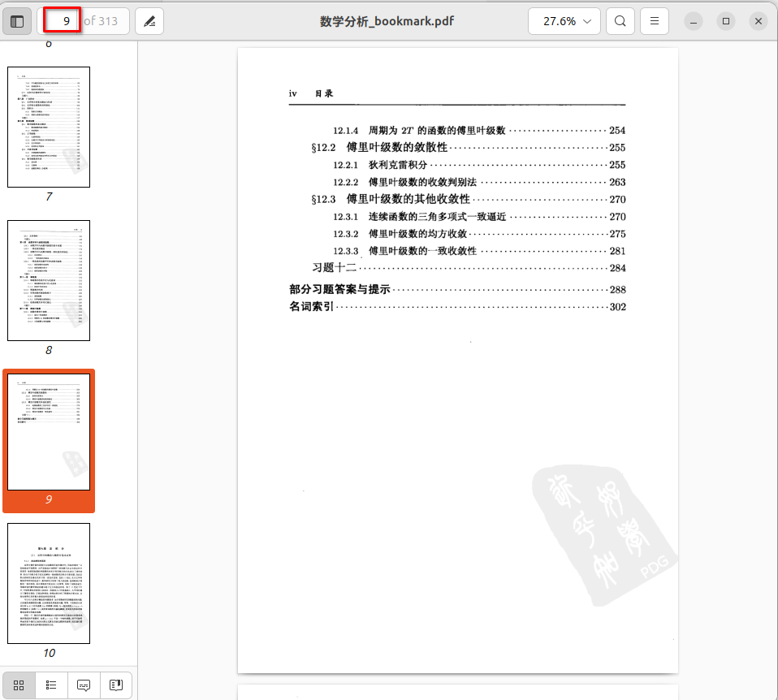Click the 名词索引 index entry link

coord(313,307)
